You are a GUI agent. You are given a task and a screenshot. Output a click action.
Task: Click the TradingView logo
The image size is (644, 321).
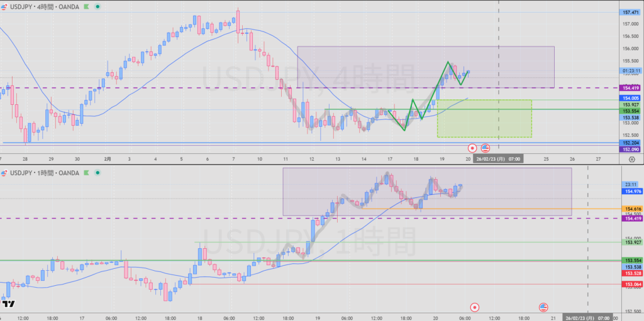(x=9, y=304)
